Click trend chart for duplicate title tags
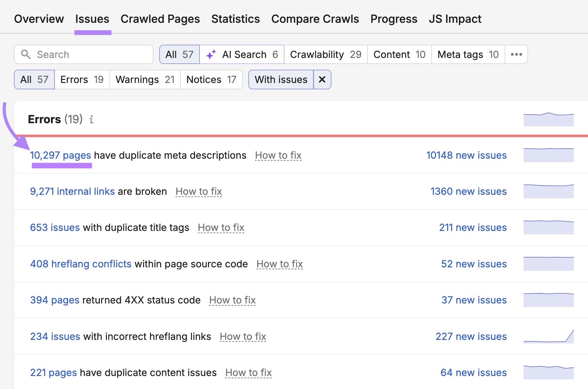This screenshot has height=389, width=588. 549,227
